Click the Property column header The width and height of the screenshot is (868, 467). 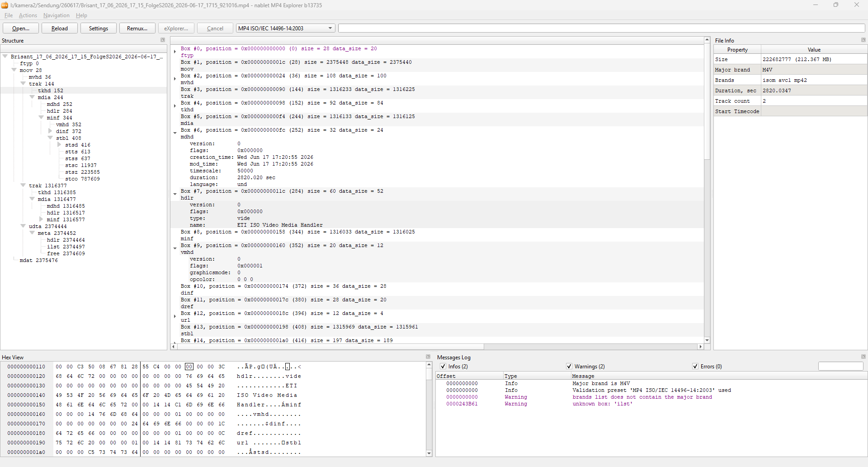(737, 50)
